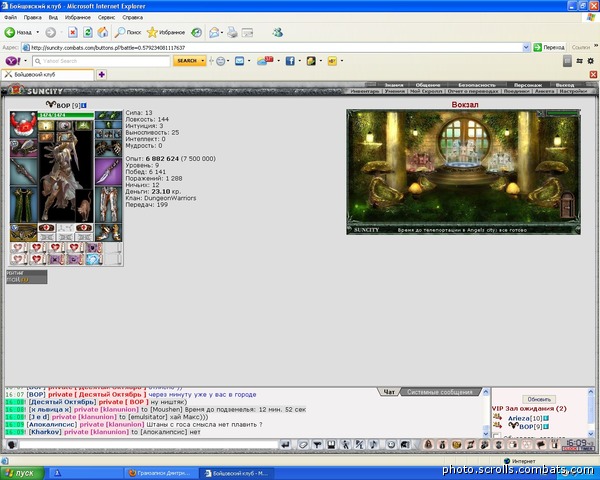Click the music note sound icon
600x480 pixels.
tap(373, 445)
